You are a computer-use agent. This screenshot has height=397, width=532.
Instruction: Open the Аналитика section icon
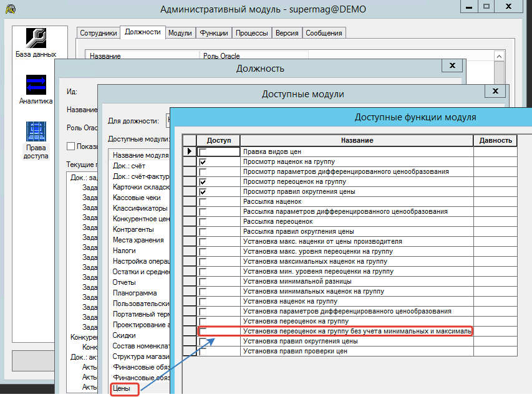tap(36, 85)
